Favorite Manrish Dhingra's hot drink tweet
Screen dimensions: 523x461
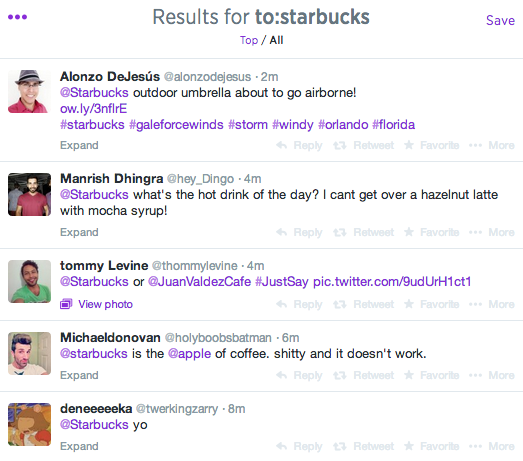(x=431, y=233)
